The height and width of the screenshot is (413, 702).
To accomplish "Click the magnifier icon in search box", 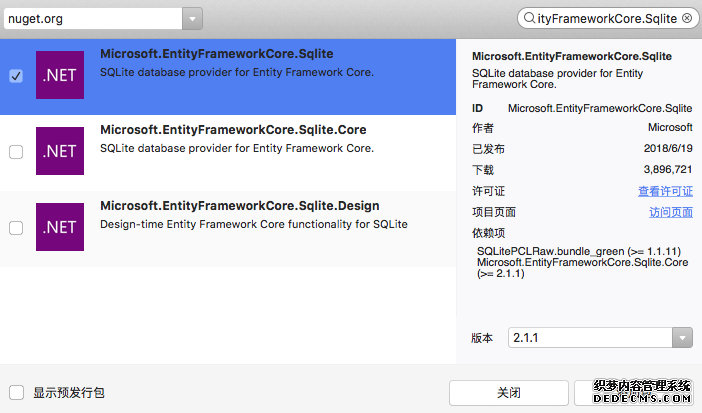I will click(528, 18).
